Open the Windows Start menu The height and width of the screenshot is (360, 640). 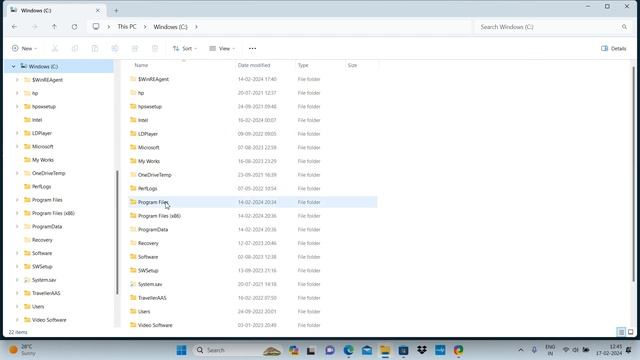(181, 350)
